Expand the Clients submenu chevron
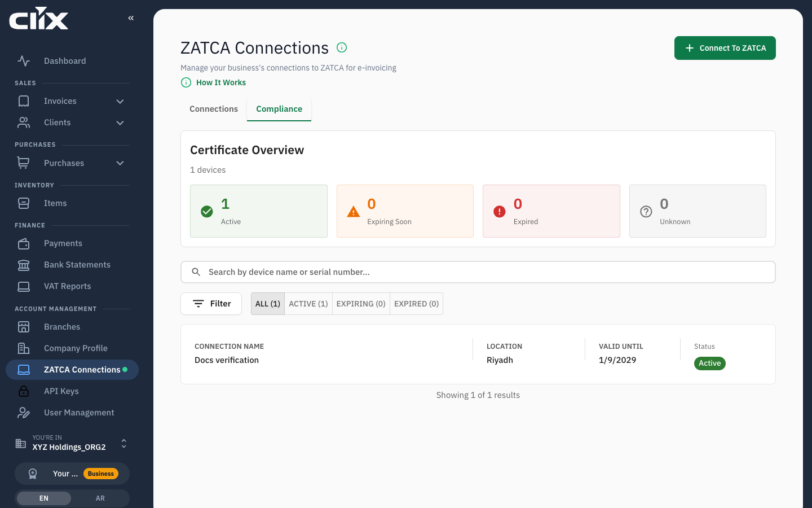The width and height of the screenshot is (812, 508). 120,123
